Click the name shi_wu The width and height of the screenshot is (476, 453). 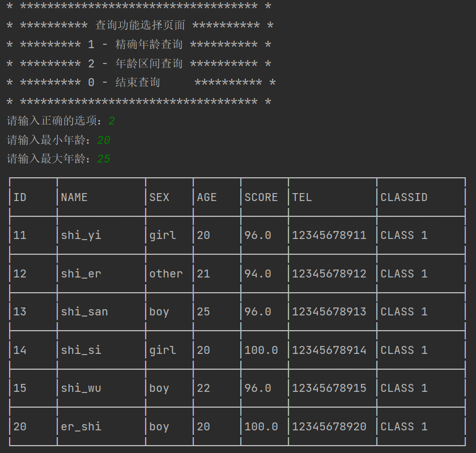[81, 388]
